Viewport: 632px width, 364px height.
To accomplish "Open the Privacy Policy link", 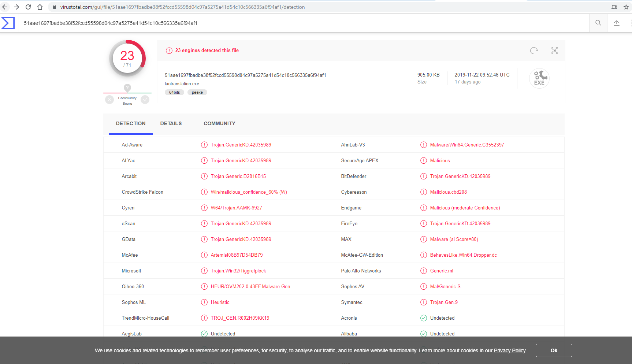I will (510, 350).
